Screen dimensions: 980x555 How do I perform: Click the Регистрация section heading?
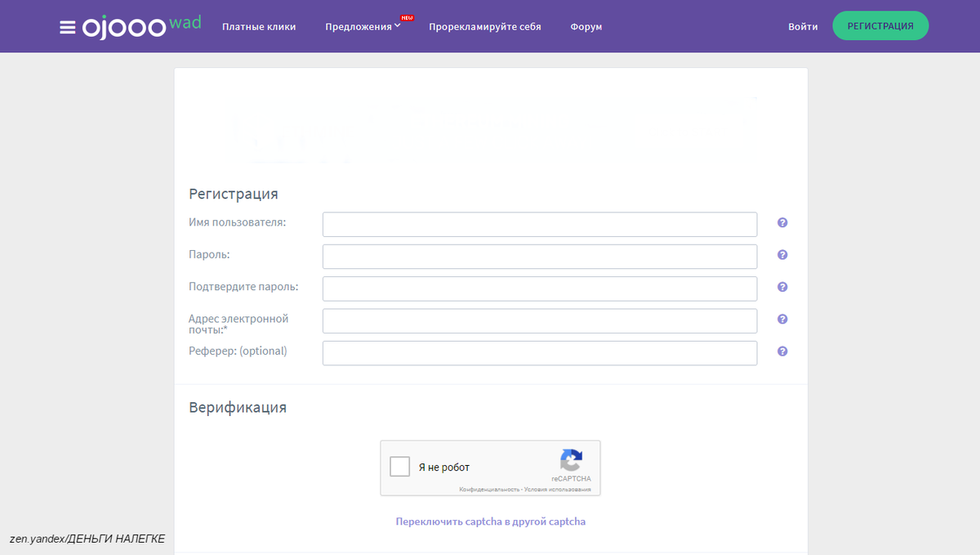tap(234, 195)
